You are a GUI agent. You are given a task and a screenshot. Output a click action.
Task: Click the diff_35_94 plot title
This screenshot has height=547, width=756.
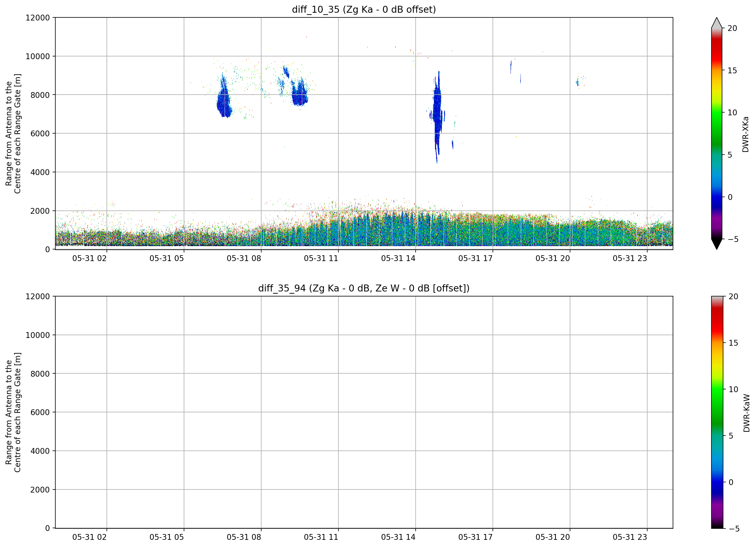364,288
